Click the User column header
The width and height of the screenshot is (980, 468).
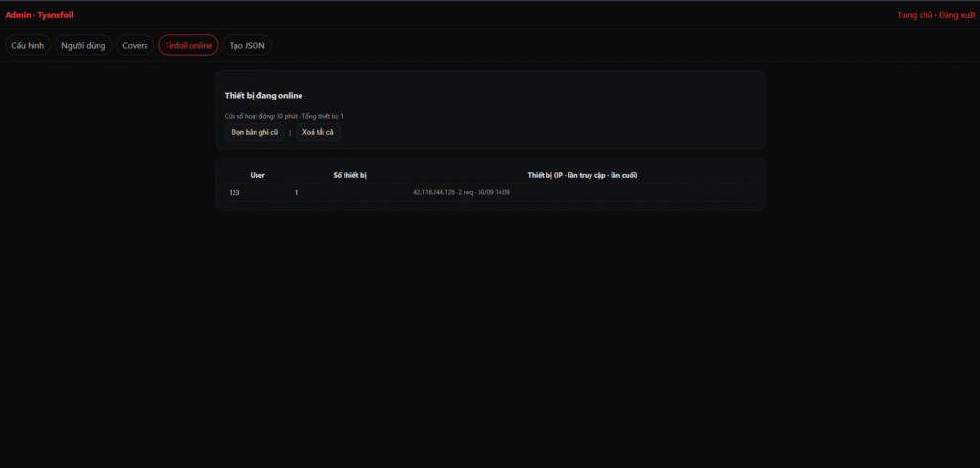pyautogui.click(x=257, y=176)
